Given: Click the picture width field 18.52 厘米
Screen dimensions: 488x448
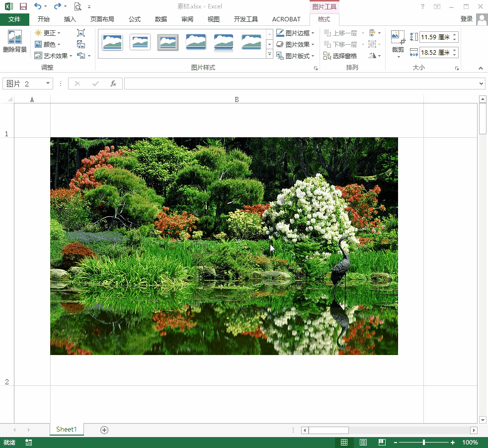Looking at the screenshot, I should tap(435, 52).
